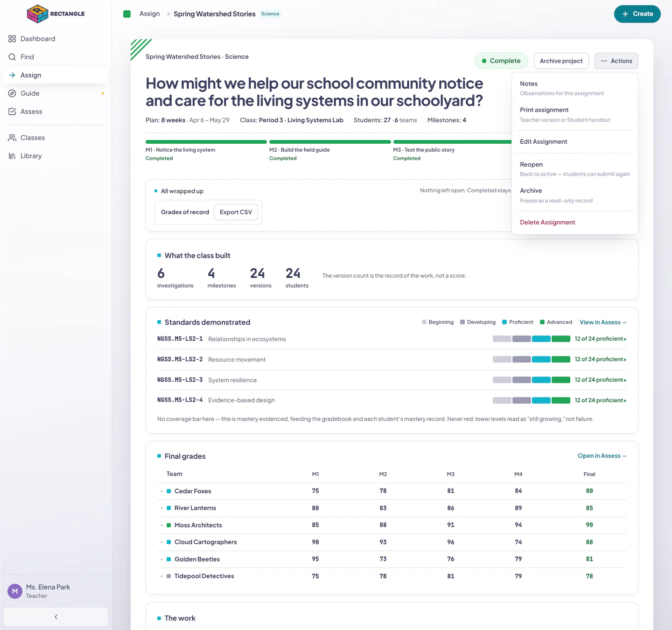
Task: Click M2 Build the field guide progress bar
Action: (330, 142)
